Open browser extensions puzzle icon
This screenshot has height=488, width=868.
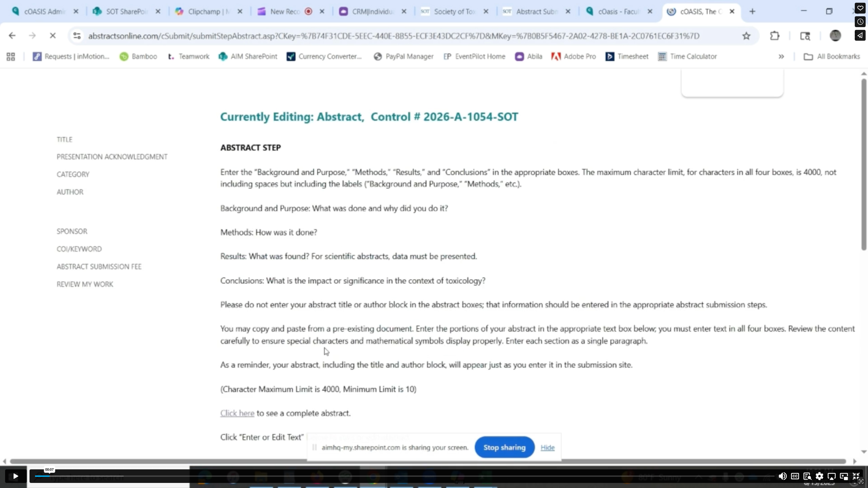[x=775, y=36]
